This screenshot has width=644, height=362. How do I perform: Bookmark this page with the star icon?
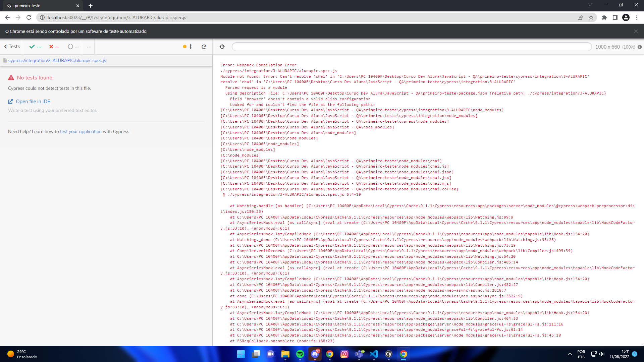[x=591, y=17]
